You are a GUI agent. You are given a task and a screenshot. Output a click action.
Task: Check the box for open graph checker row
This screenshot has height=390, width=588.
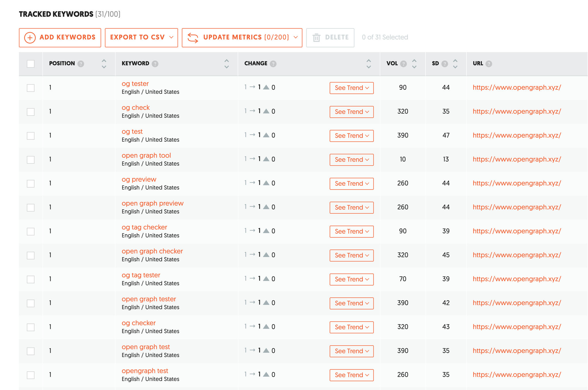pos(31,255)
